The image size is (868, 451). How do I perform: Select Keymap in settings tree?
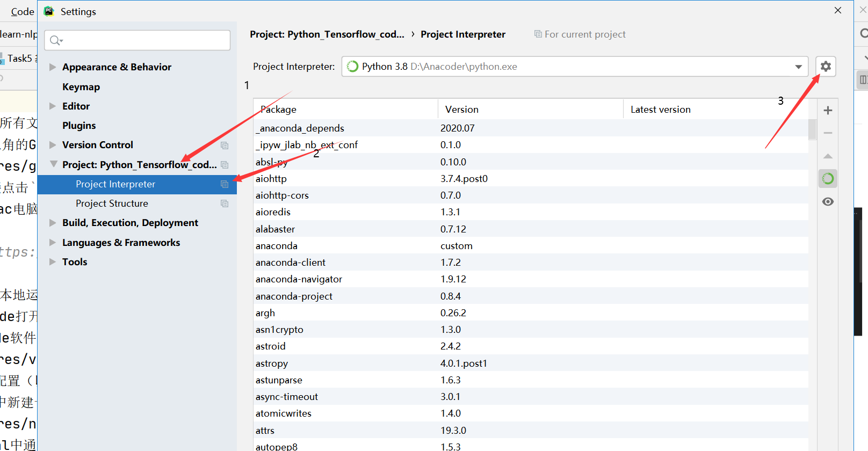[x=81, y=87]
